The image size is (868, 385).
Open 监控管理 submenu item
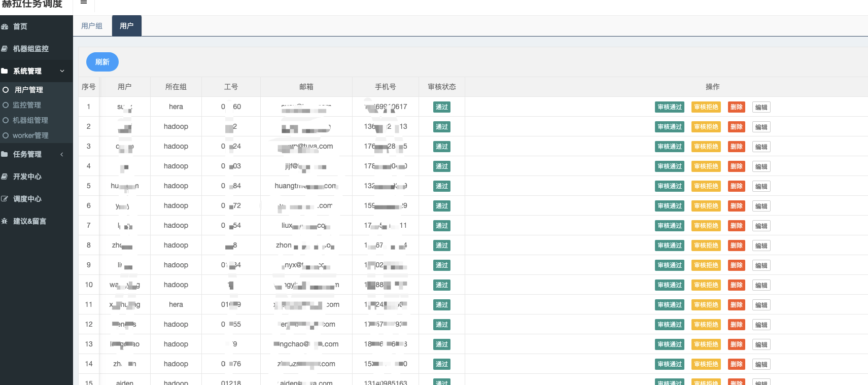pyautogui.click(x=27, y=105)
